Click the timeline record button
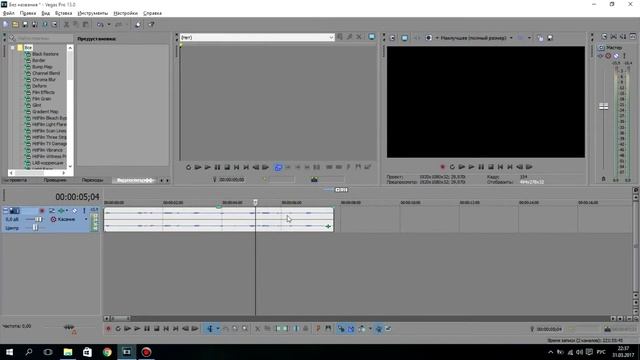640x360 pixels. click(x=108, y=329)
